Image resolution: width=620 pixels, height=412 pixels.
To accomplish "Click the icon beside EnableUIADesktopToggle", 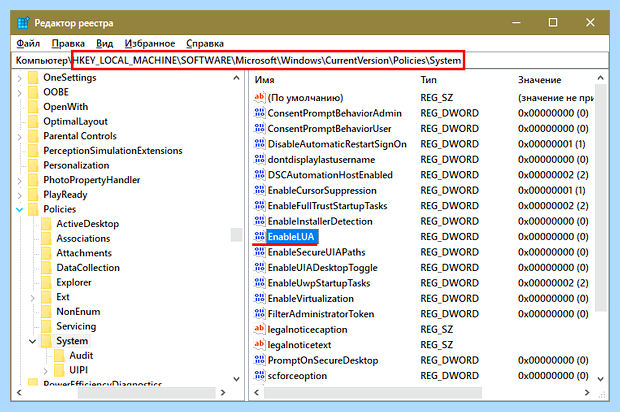I will [259, 267].
